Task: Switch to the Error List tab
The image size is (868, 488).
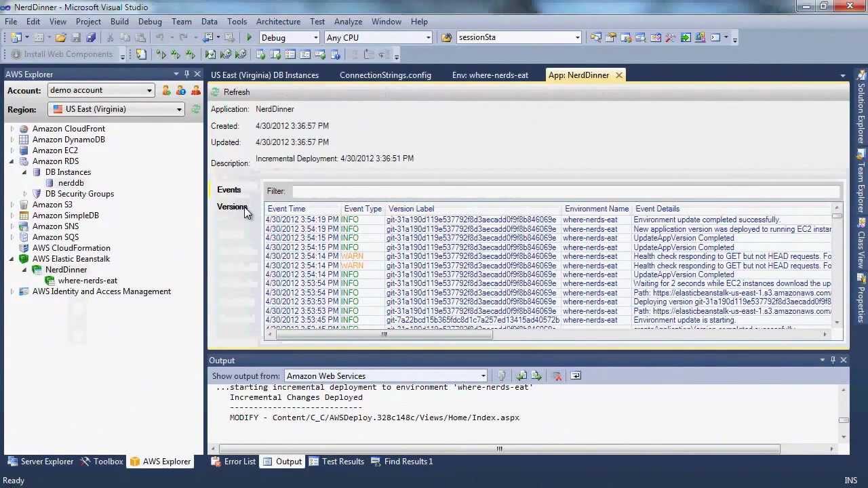Action: pyautogui.click(x=233, y=462)
